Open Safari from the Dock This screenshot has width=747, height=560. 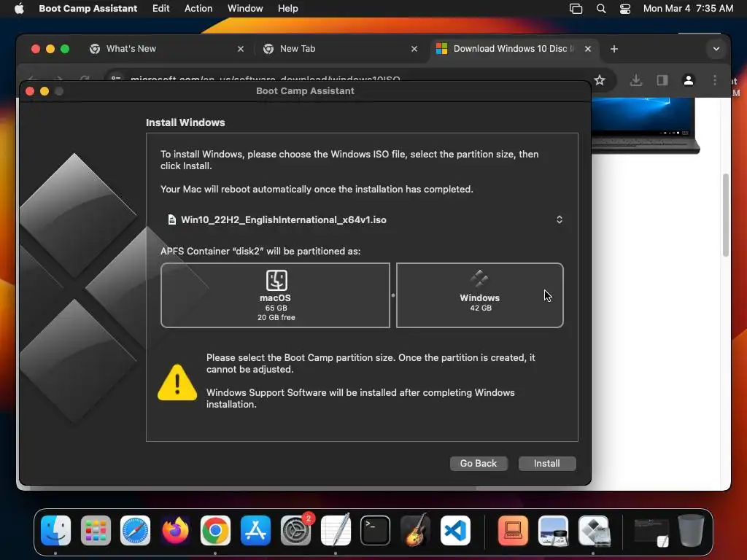135,530
